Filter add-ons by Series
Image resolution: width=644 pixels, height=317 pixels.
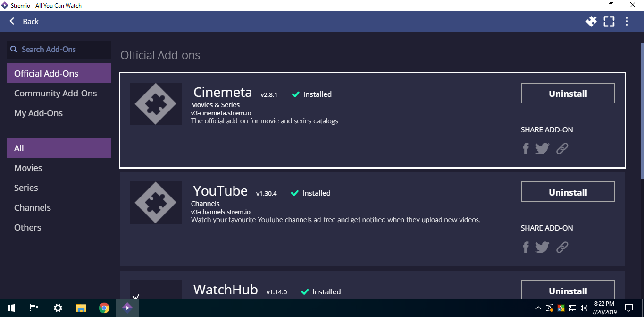(59, 188)
